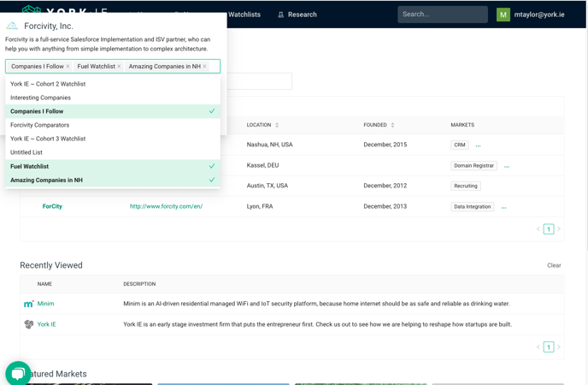The width and height of the screenshot is (588, 385).
Task: Show more markets beside Domain Registrar
Action: pyautogui.click(x=507, y=166)
